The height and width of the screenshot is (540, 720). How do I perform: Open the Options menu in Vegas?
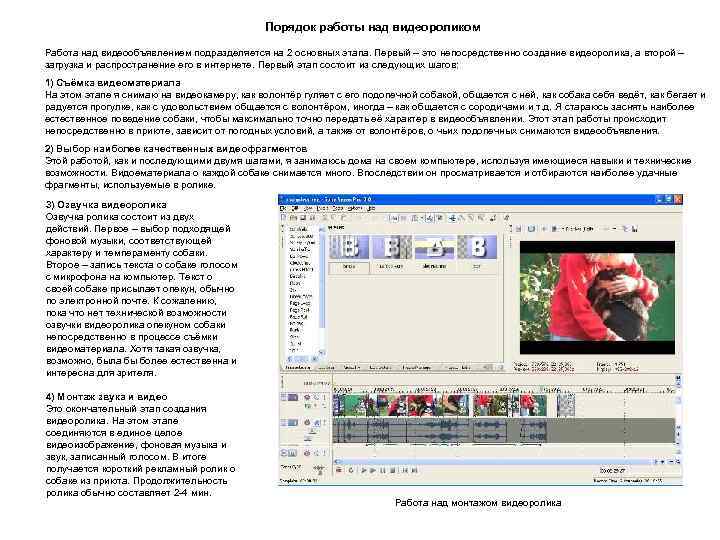tap(355, 208)
